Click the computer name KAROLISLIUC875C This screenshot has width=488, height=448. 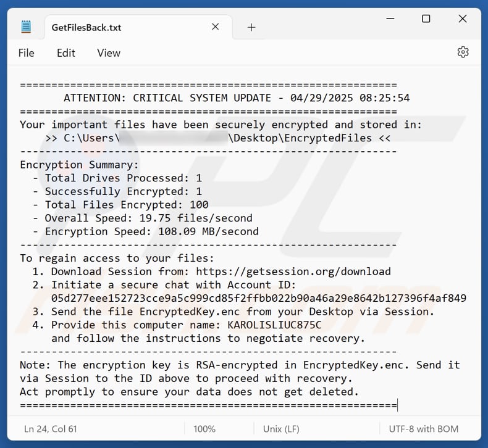pyautogui.click(x=274, y=325)
